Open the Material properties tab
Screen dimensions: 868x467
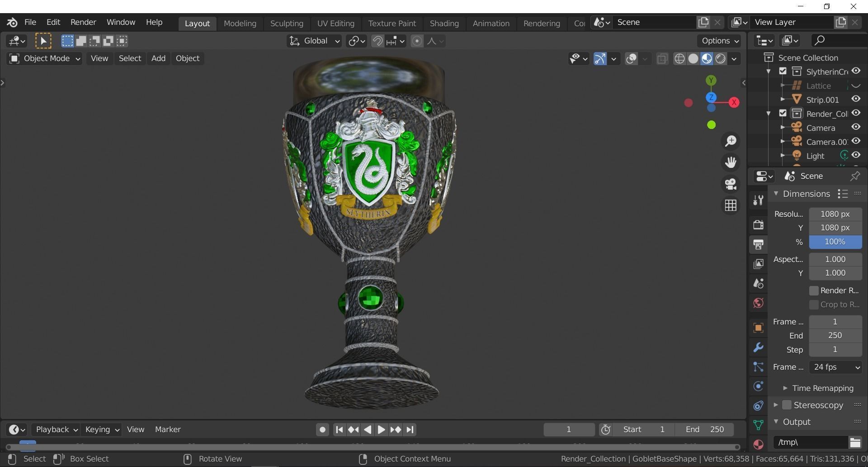pos(758,444)
